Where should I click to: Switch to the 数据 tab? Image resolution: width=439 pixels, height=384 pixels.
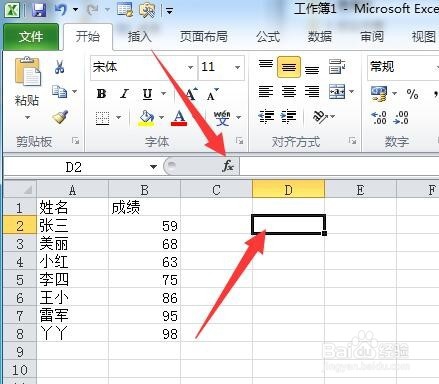pos(320,37)
